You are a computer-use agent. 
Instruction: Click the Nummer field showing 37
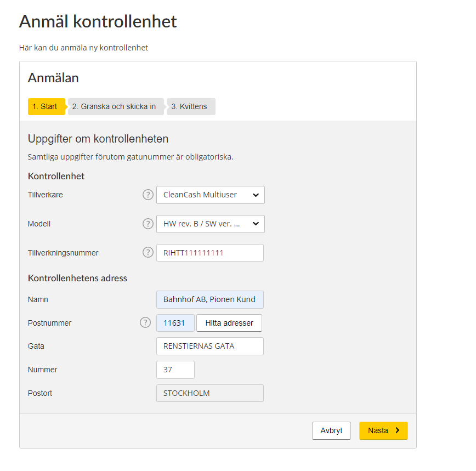(x=175, y=370)
